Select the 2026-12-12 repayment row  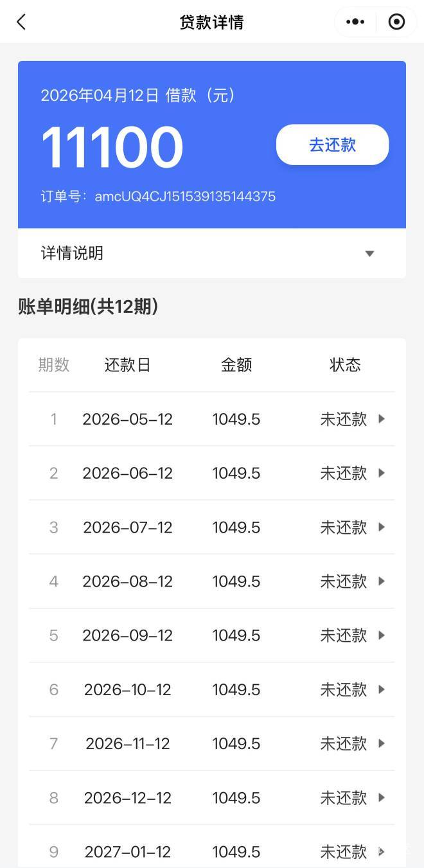tap(211, 797)
